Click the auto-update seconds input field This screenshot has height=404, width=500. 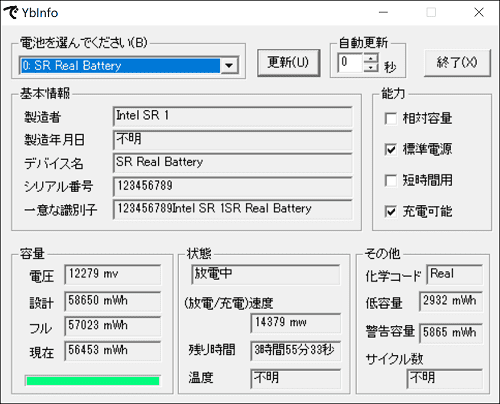coord(350,62)
